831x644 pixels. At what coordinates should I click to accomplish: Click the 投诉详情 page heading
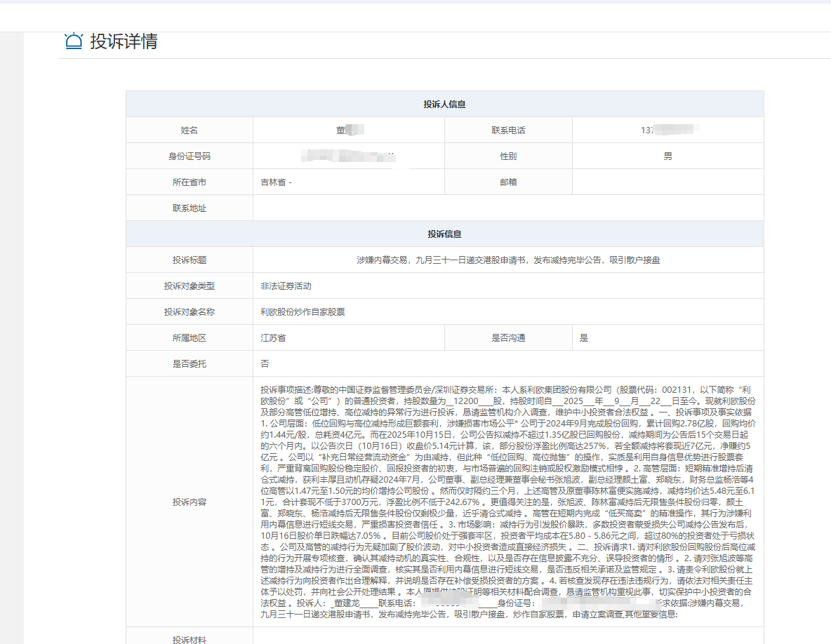point(124,41)
